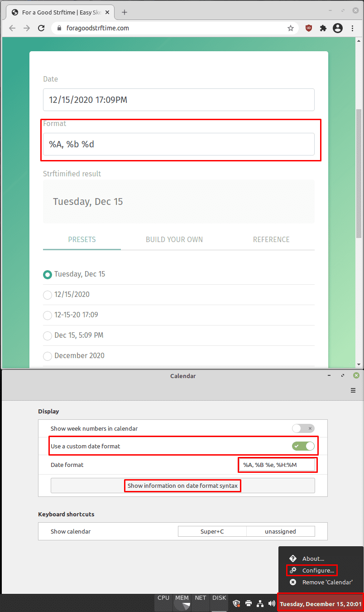Switch to the REFERENCE tab
The image size is (364, 612).
tap(271, 239)
